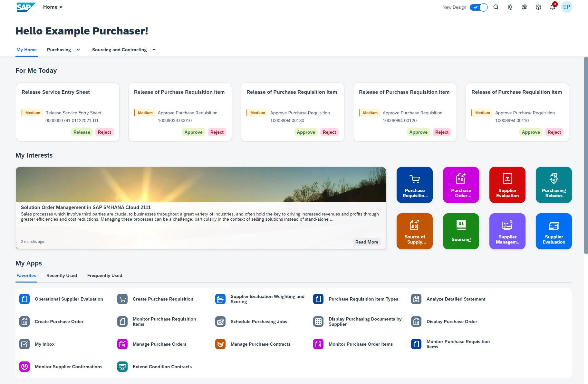588x384 pixels.
Task: Switch to Sourcing and Contracting tab
Action: tap(119, 50)
